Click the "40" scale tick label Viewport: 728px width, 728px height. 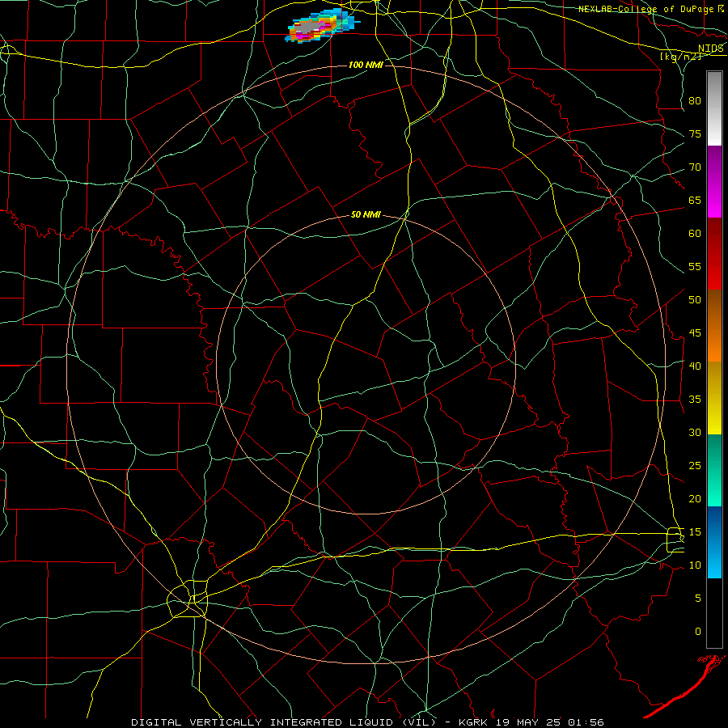tap(695, 366)
